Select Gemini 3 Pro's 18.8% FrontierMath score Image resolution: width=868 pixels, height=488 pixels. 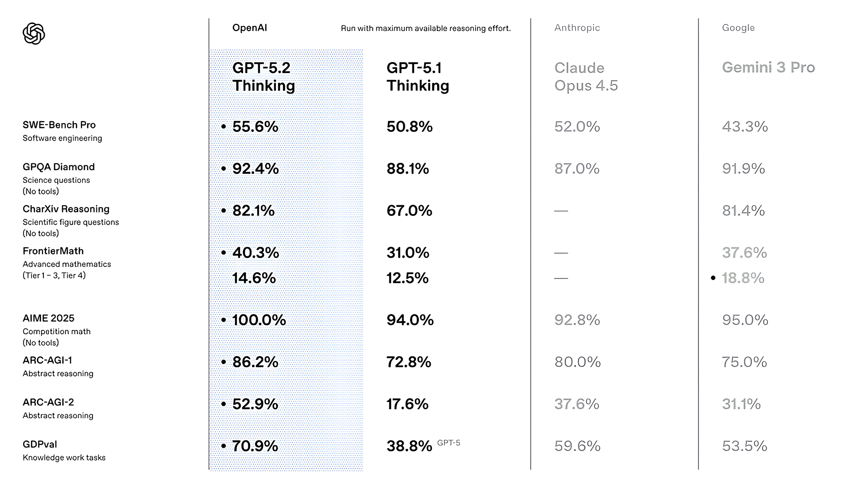click(743, 278)
